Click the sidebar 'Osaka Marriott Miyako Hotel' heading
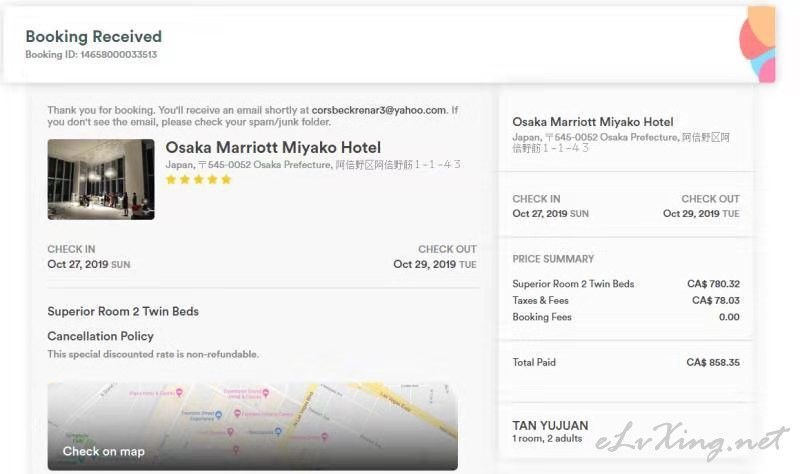 [593, 122]
